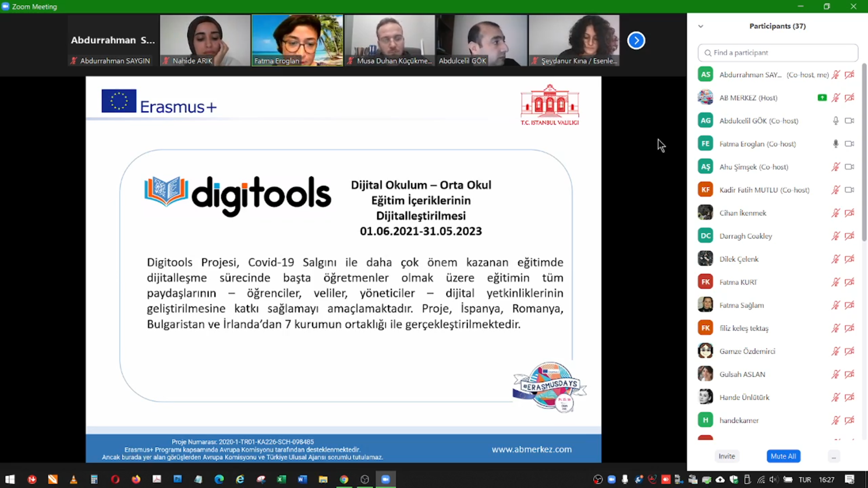Click the Invite button

[727, 457]
